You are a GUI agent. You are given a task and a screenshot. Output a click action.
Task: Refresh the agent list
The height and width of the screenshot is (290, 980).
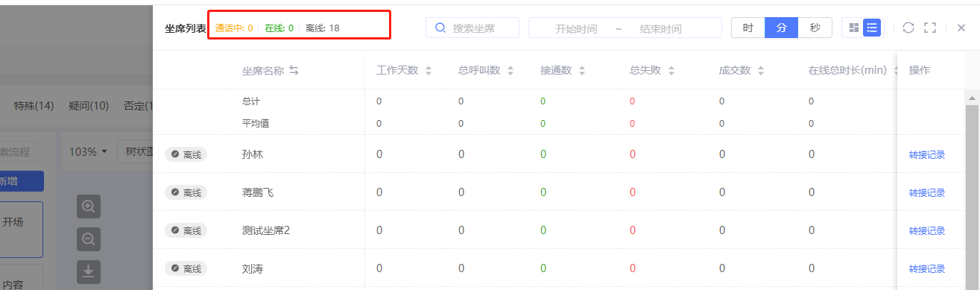tap(908, 28)
